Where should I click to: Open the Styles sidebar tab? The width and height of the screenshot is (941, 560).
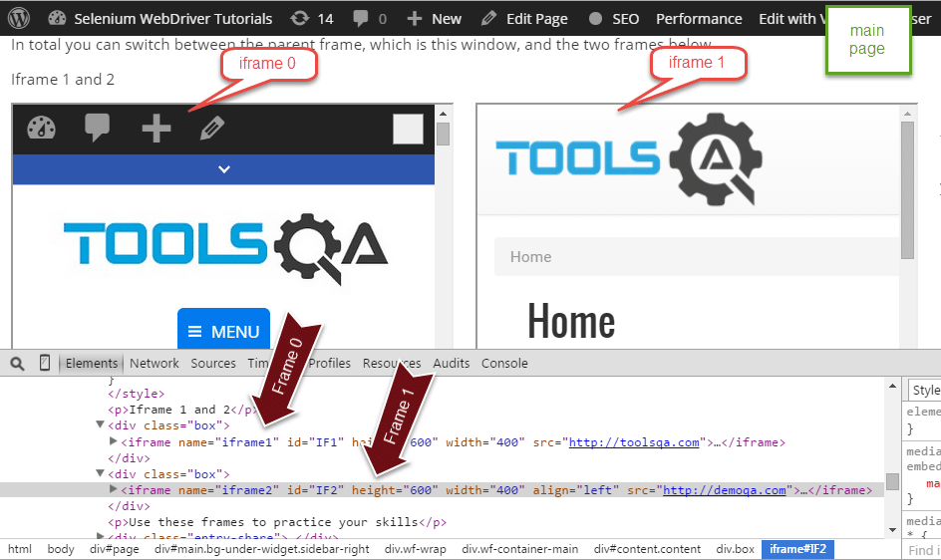925,391
